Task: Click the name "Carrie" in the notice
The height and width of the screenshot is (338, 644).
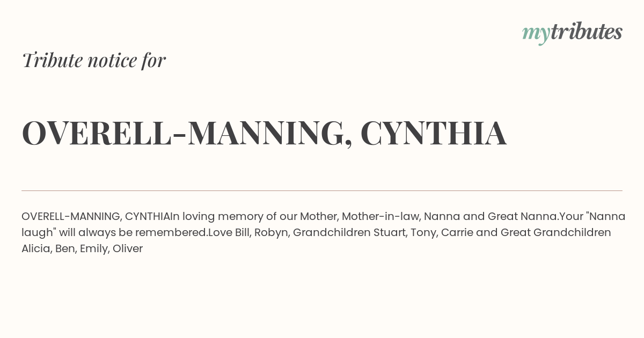Action: click(x=457, y=233)
